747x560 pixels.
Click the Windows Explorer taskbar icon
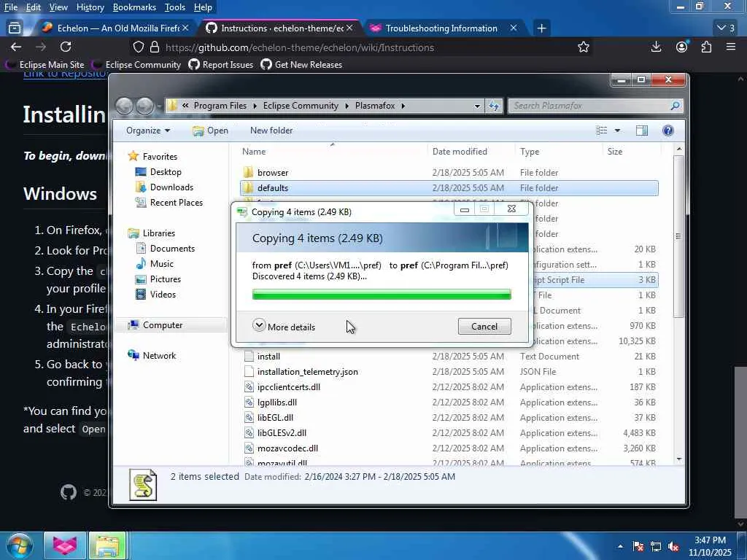coord(108,545)
